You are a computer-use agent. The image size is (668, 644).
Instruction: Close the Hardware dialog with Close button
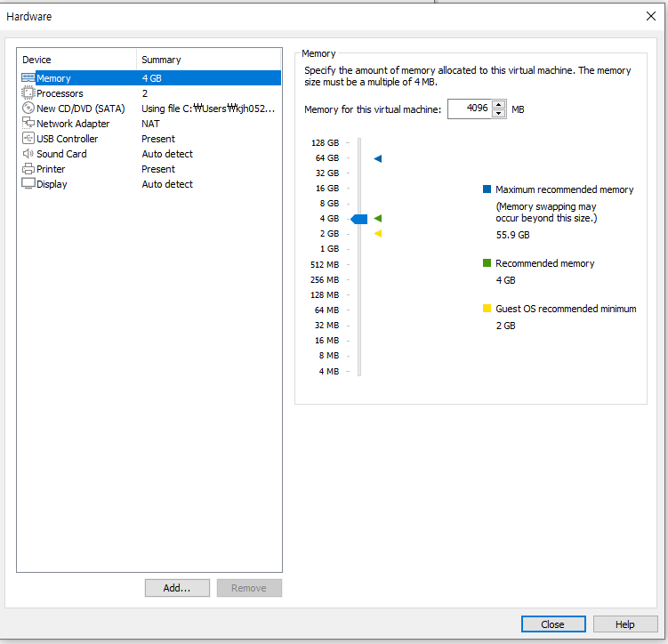pos(553,624)
